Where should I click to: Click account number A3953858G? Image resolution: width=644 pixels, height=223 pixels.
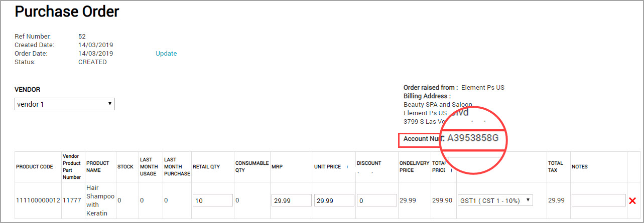(473, 138)
